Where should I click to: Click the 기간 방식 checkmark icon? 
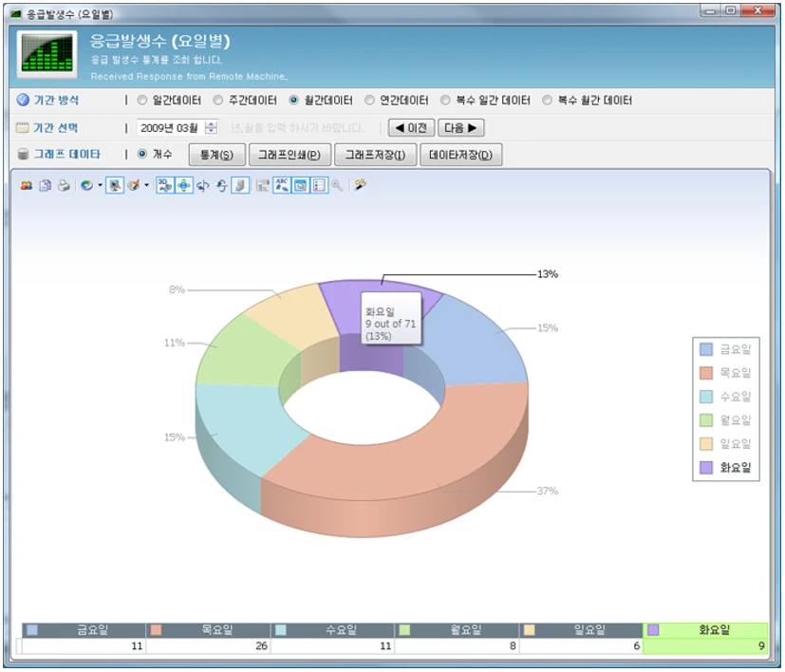(23, 100)
